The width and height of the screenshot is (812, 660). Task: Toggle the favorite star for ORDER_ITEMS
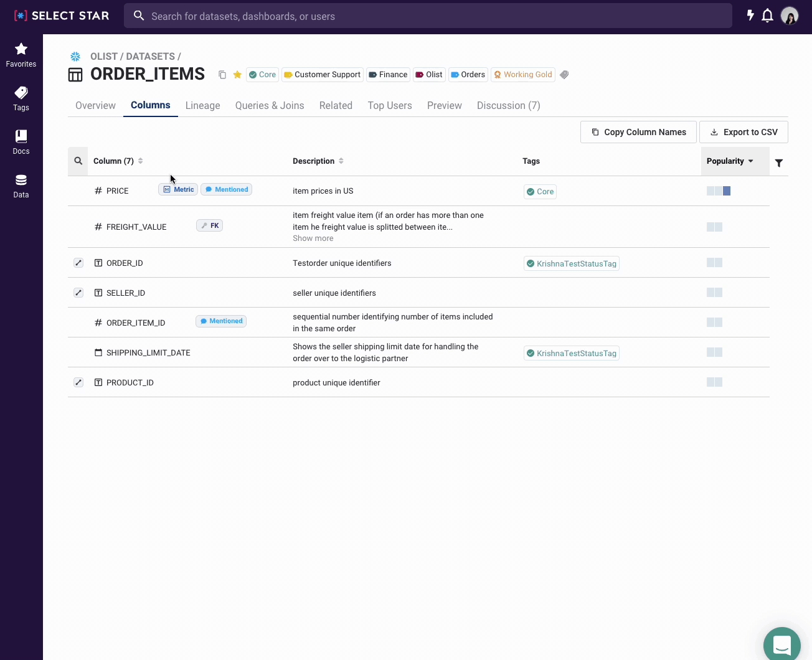pyautogui.click(x=237, y=75)
